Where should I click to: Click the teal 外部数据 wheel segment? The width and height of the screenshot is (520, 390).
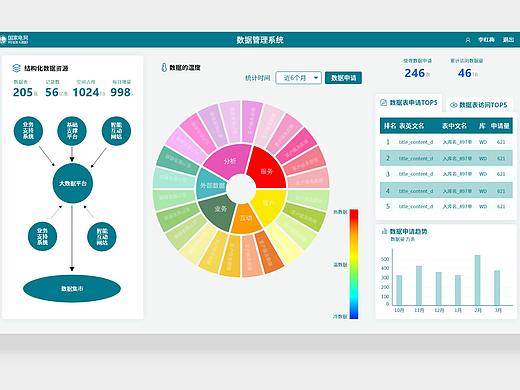[211, 185]
